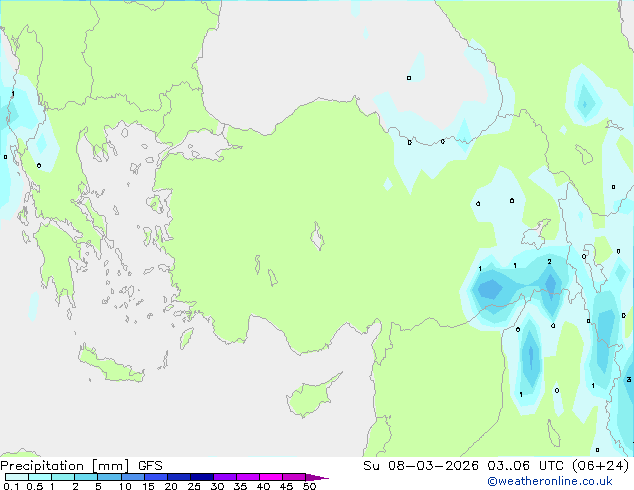Click the 5–10 mm legend swatch
Screen dimensions: 634x490
tap(109, 477)
